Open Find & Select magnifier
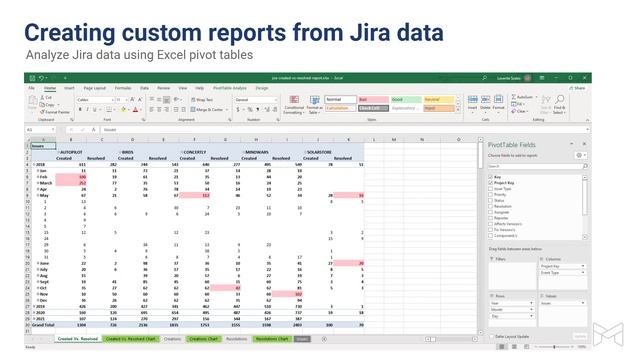Screen dimensions: 640x360 coord(560,104)
